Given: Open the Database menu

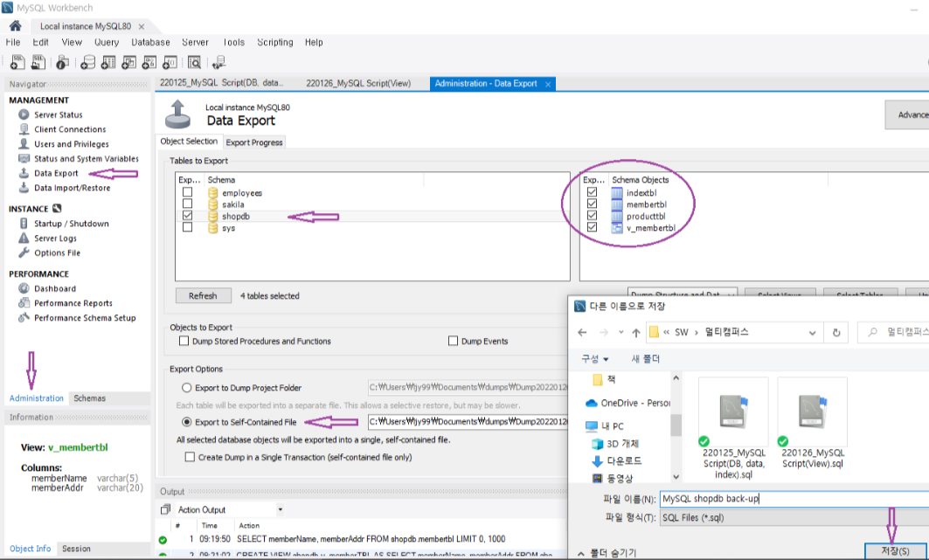Looking at the screenshot, I should [150, 43].
